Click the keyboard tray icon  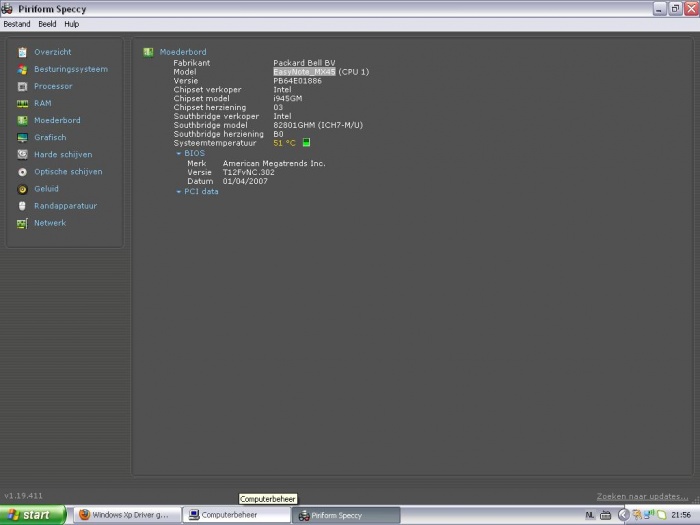point(605,515)
